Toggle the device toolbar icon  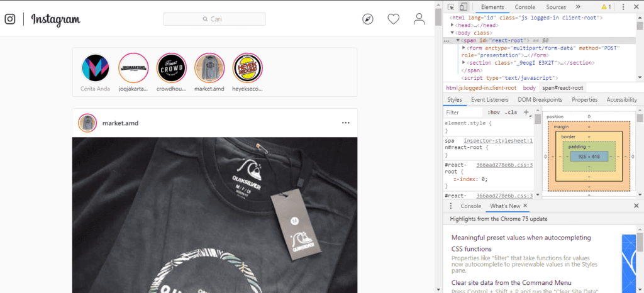pos(464,7)
